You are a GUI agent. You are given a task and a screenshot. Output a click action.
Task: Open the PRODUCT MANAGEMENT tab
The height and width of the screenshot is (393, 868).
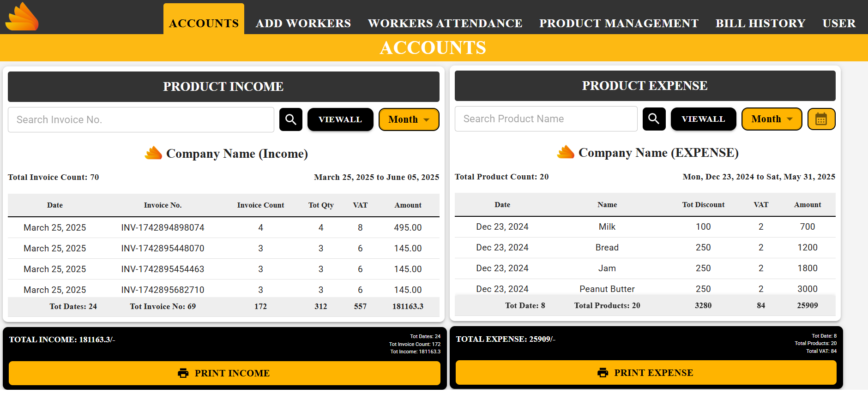[x=619, y=23]
